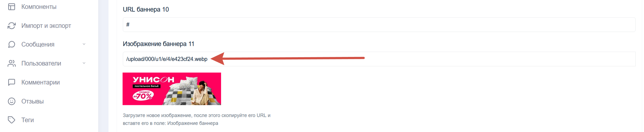Screen dimensions: 644x132
Task: Click the Импорт и экспорт sync arrows icon
Action: (12, 26)
